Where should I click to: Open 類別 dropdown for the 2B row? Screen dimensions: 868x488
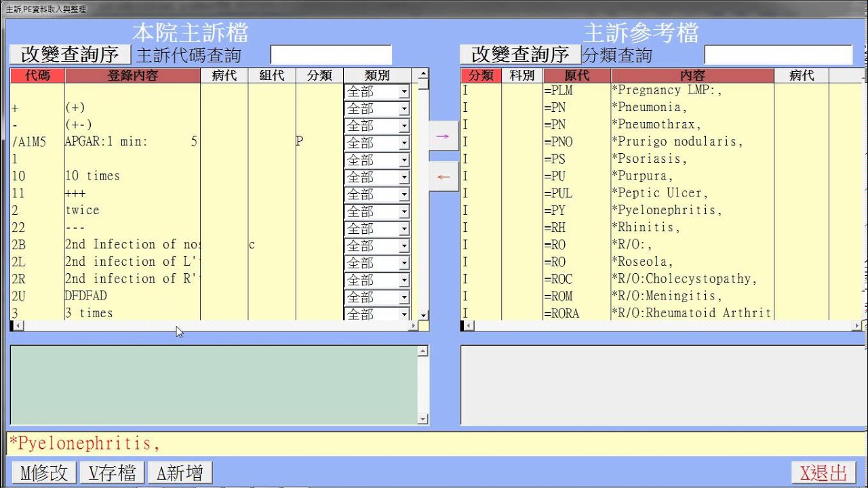pos(403,245)
